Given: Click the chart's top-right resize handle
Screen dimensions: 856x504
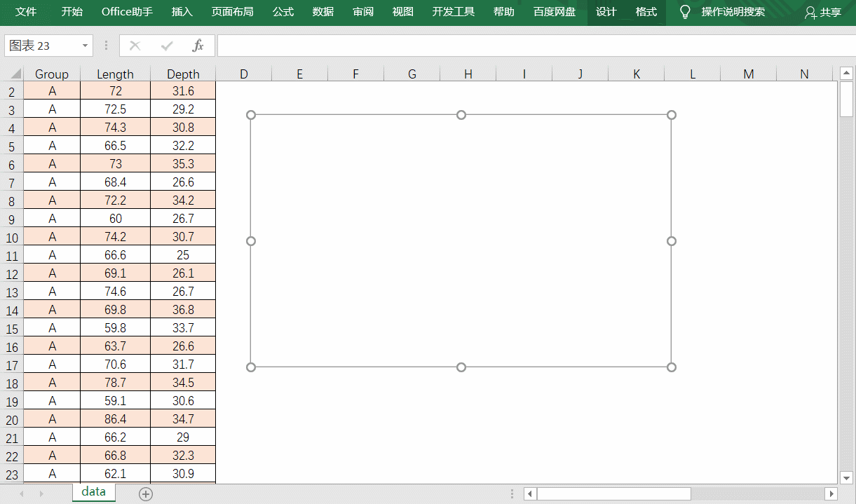Looking at the screenshot, I should point(672,115).
